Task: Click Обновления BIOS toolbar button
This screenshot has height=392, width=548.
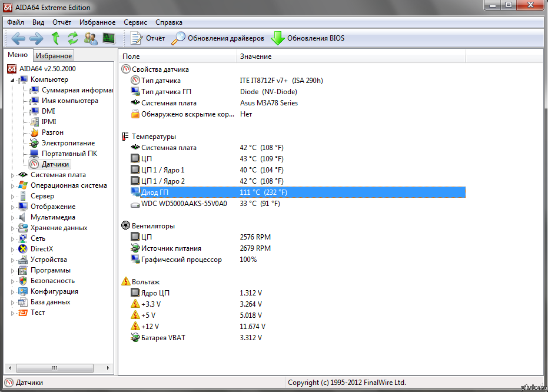Action: tap(308, 39)
